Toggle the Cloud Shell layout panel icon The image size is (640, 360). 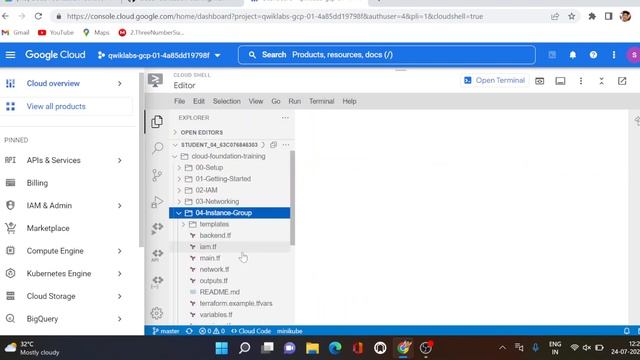[x=560, y=81]
